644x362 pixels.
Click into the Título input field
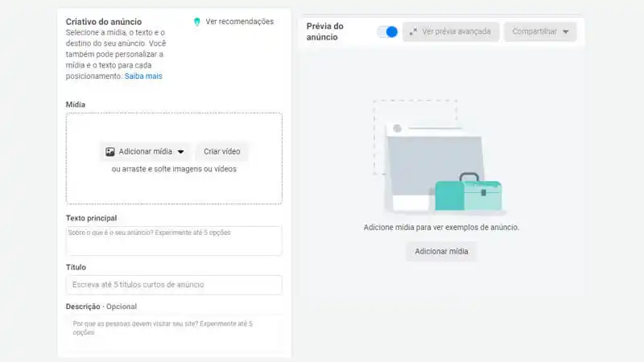[174, 285]
